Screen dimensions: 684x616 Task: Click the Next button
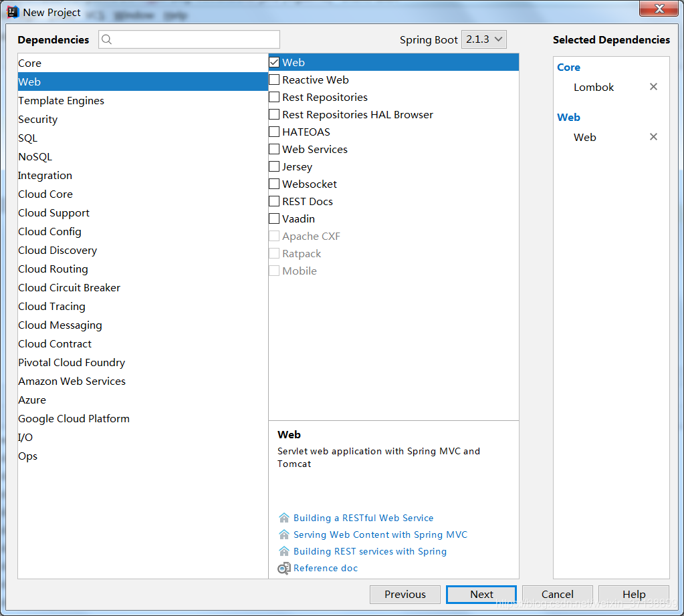(481, 595)
